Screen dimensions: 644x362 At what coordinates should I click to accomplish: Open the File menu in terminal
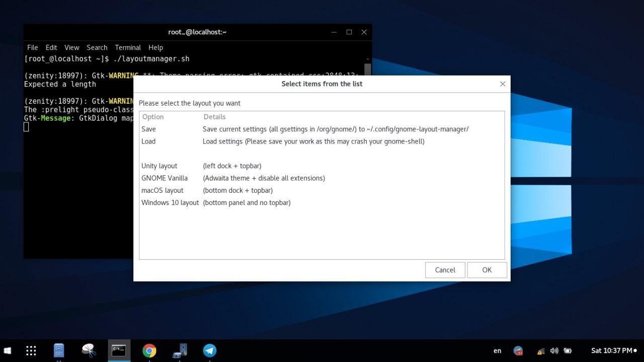[x=32, y=47]
